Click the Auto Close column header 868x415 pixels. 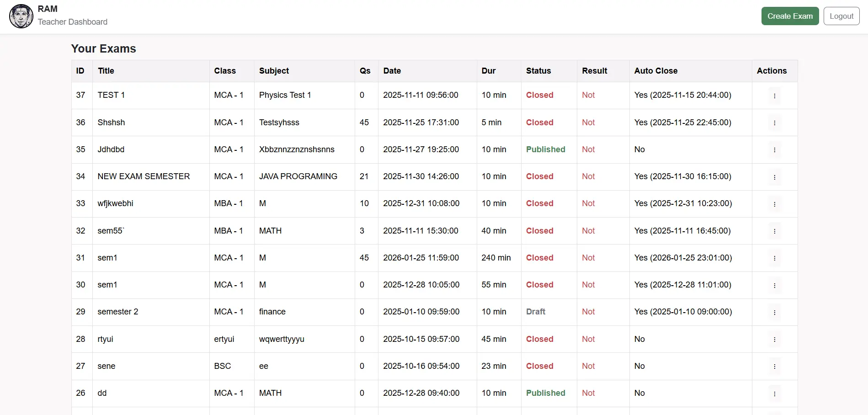(655, 71)
